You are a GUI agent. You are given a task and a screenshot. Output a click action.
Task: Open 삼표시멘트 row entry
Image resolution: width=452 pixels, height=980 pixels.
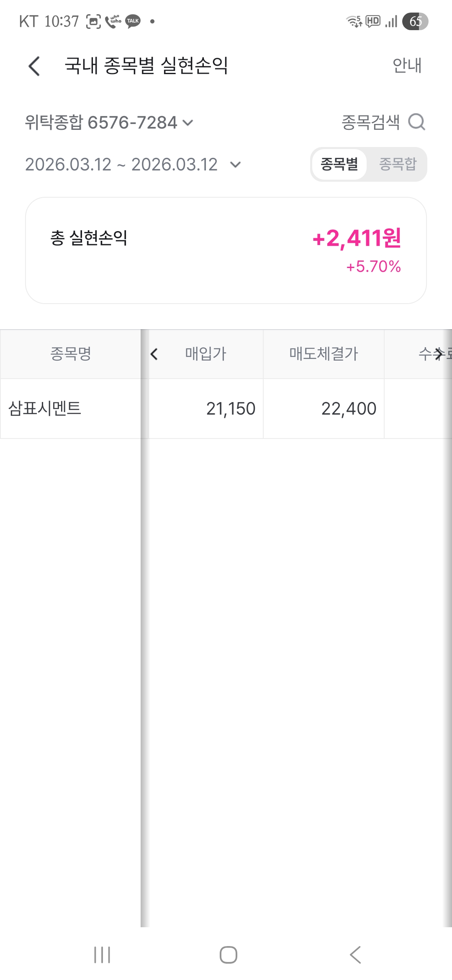coord(45,408)
